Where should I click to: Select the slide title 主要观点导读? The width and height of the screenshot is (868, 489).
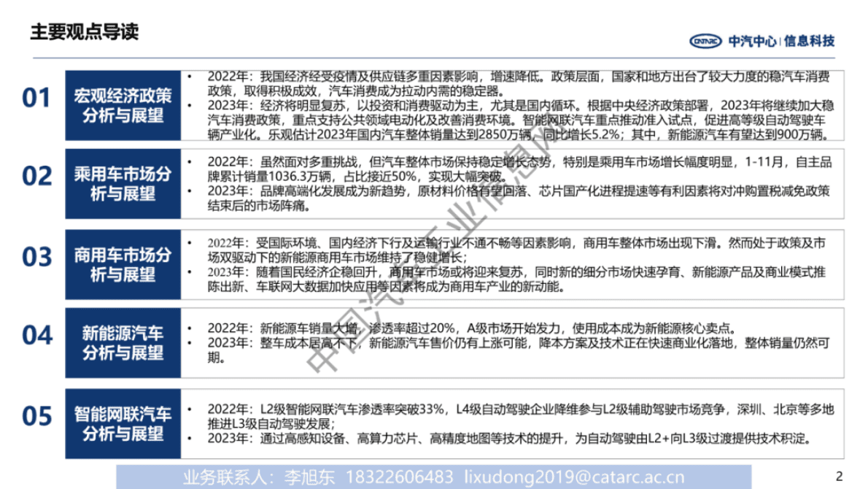[85, 31]
